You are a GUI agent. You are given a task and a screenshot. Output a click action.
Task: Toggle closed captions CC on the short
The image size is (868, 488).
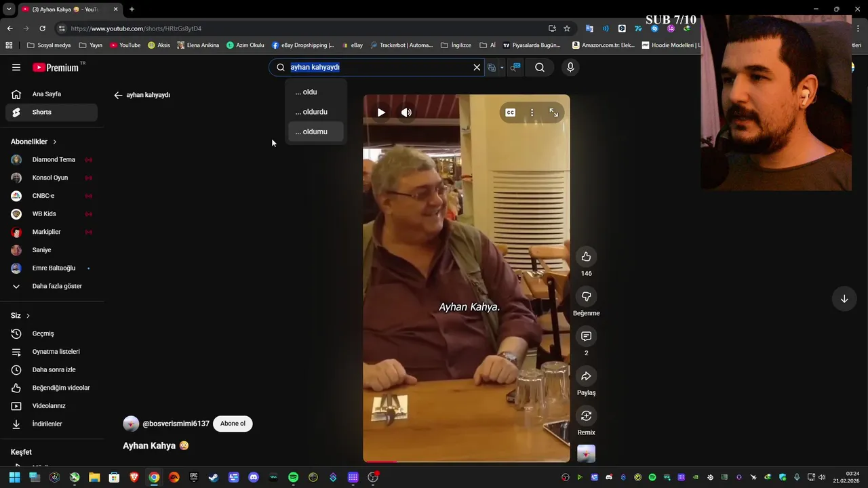[x=510, y=113]
